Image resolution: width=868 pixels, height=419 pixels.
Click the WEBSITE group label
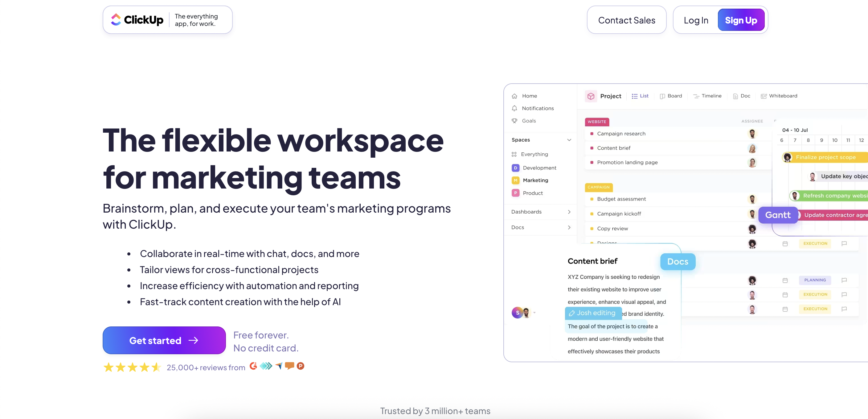[597, 122]
